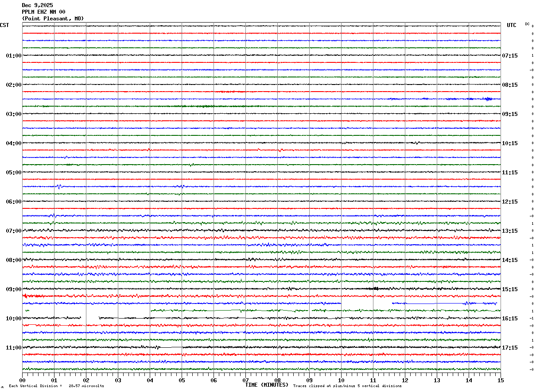Image resolution: width=536 pixels, height=392 pixels.
Task: Click the traces clipped footnote text
Action: (x=347, y=386)
